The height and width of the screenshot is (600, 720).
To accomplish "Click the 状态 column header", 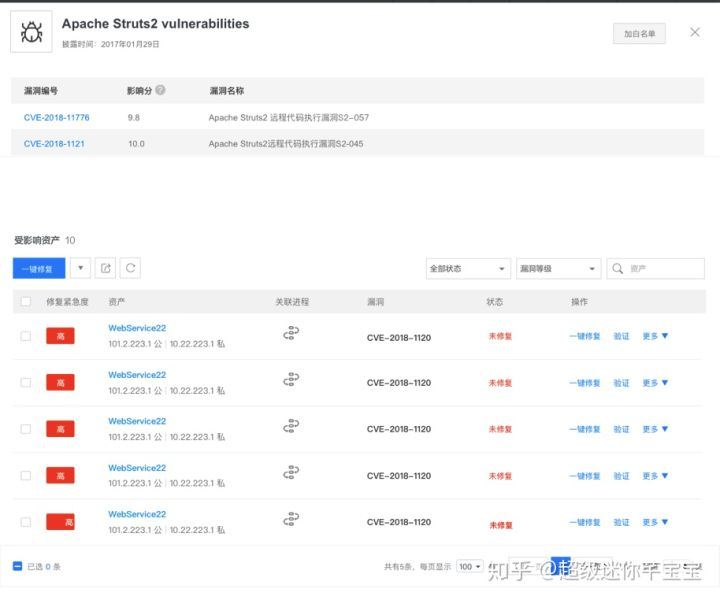I will click(x=495, y=302).
